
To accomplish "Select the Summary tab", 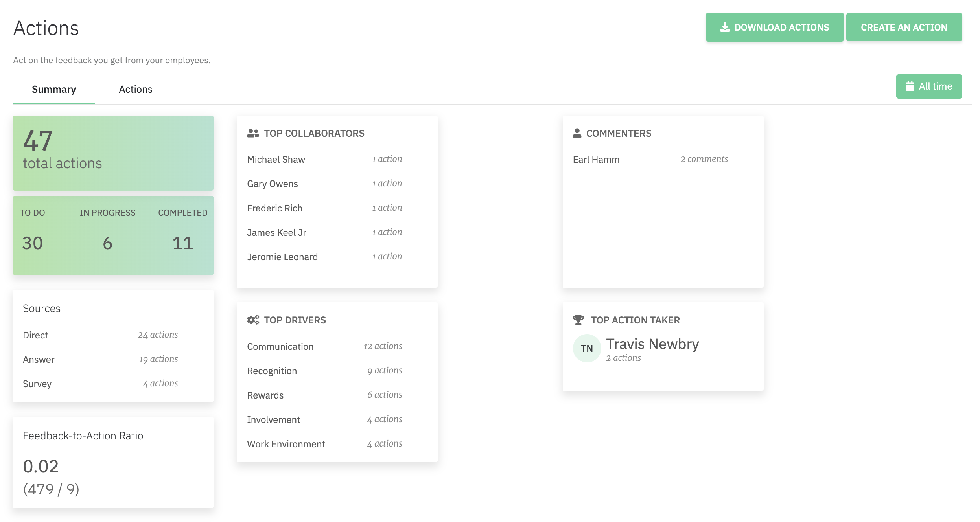I will click(54, 90).
